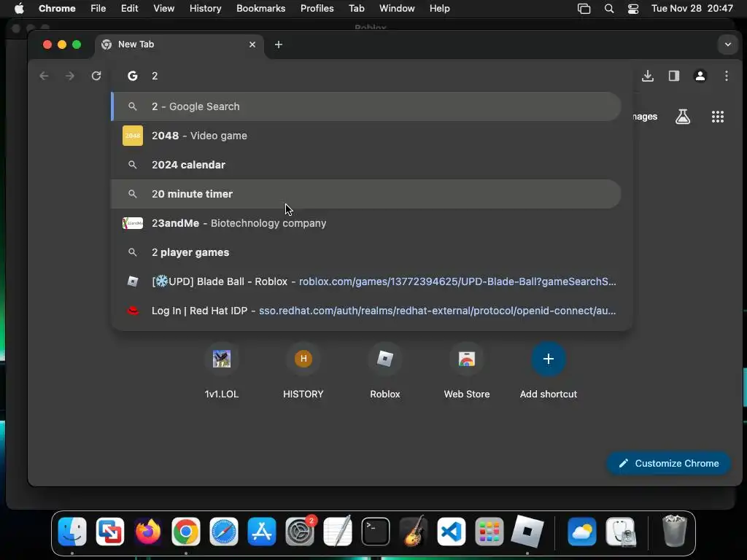
Task: Open App Store from the Dock
Action: pos(262,532)
